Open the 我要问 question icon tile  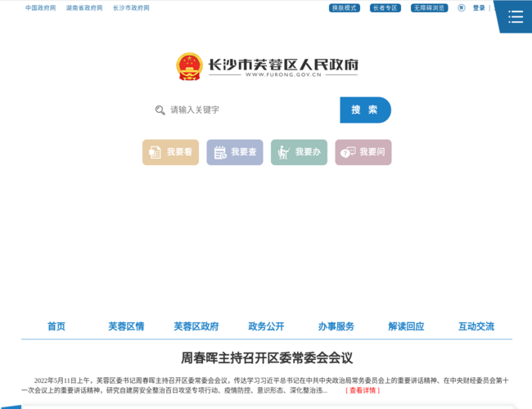coord(363,152)
